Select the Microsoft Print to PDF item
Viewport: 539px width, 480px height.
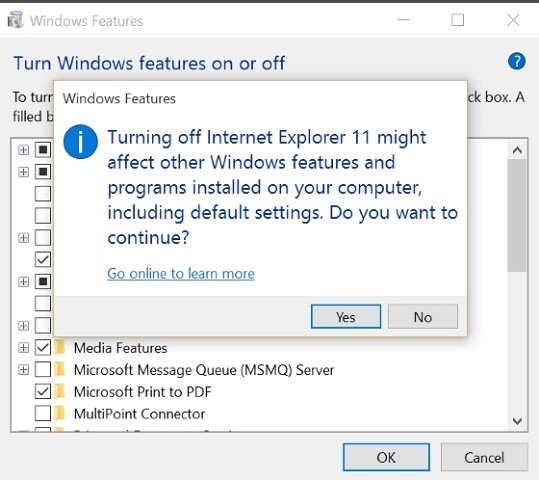click(143, 392)
